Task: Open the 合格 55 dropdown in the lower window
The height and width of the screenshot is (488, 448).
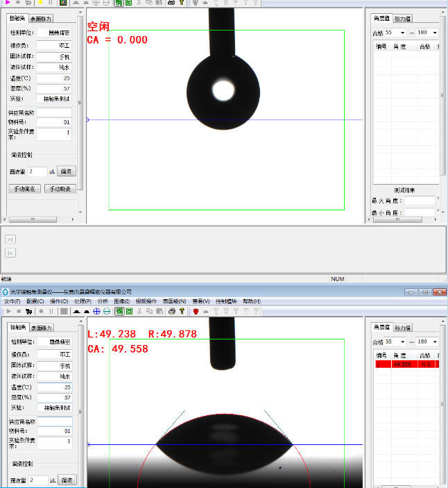Action: pos(403,342)
